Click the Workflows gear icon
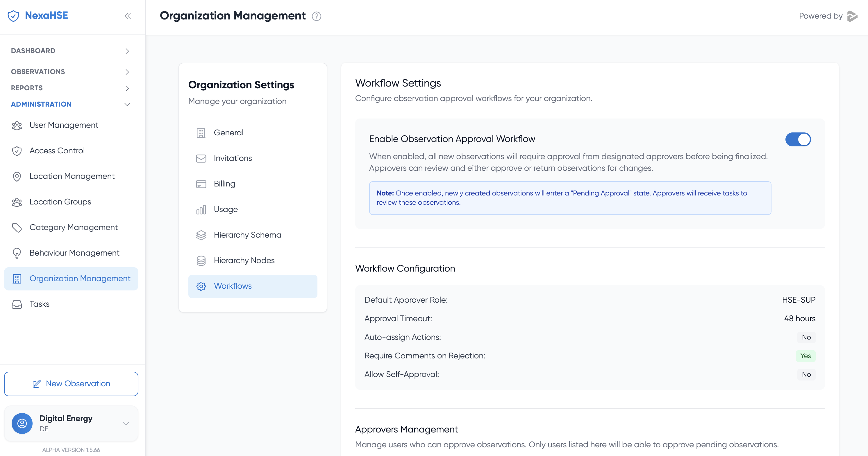The width and height of the screenshot is (868, 456). (201, 286)
